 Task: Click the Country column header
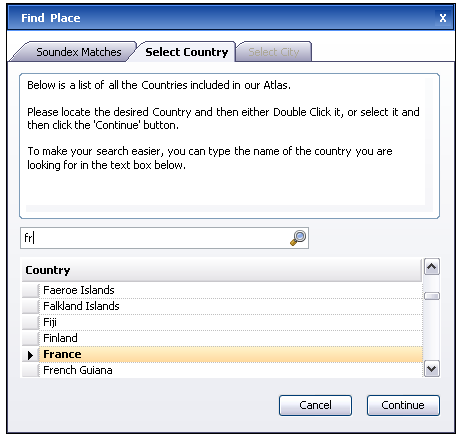pos(222,270)
